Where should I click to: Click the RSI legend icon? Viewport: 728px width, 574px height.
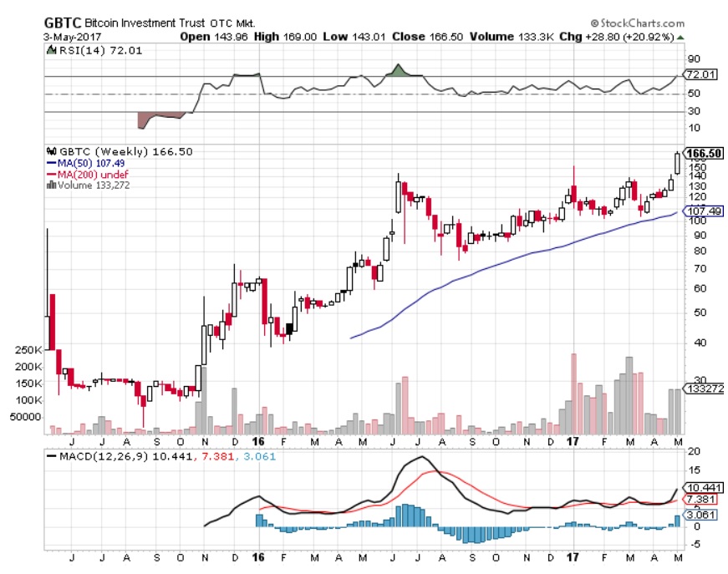pyautogui.click(x=51, y=49)
